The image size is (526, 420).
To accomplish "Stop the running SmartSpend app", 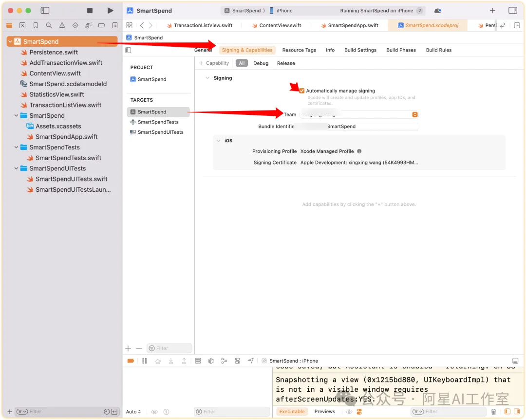I will (90, 11).
